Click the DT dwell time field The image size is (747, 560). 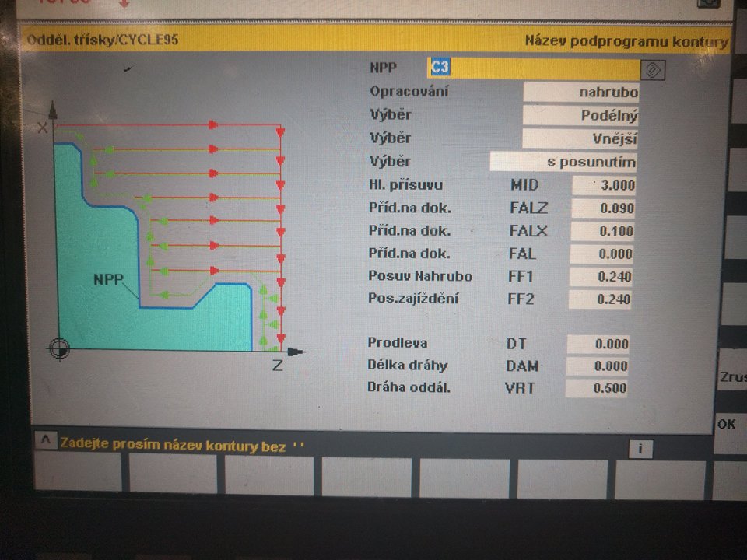coord(598,344)
